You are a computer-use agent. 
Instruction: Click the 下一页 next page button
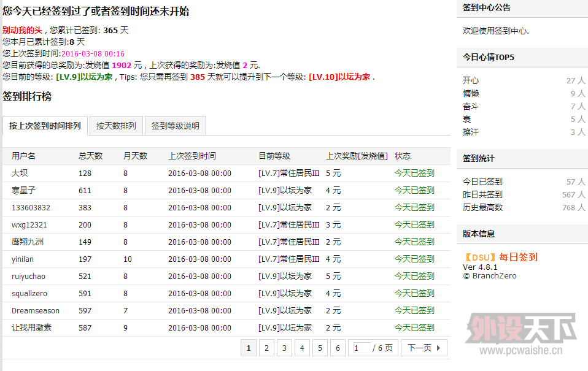point(424,348)
